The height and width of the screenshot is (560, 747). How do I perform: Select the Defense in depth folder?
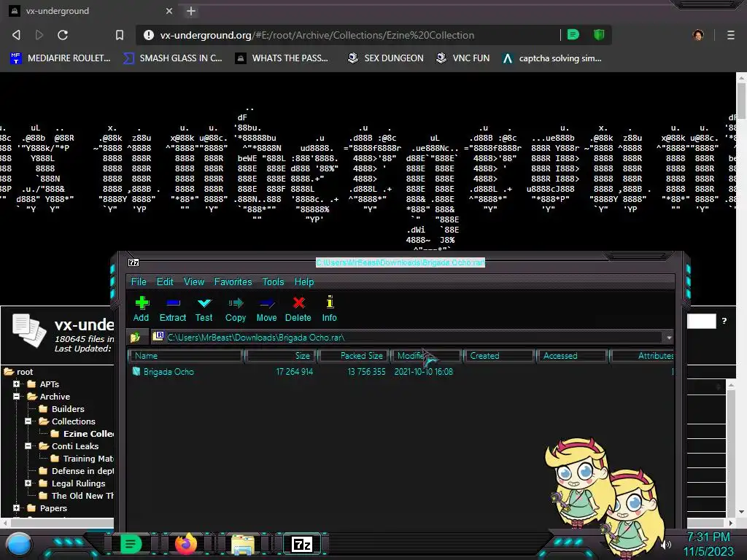point(77,471)
